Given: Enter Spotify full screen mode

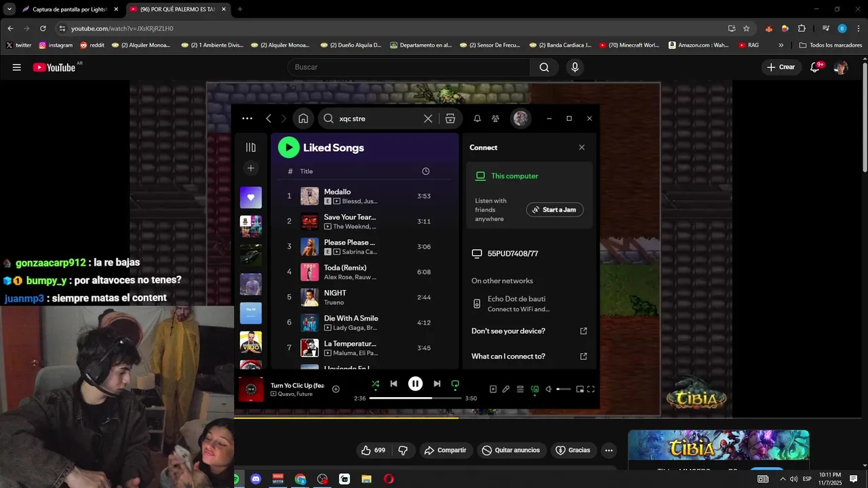Looking at the screenshot, I should point(591,389).
